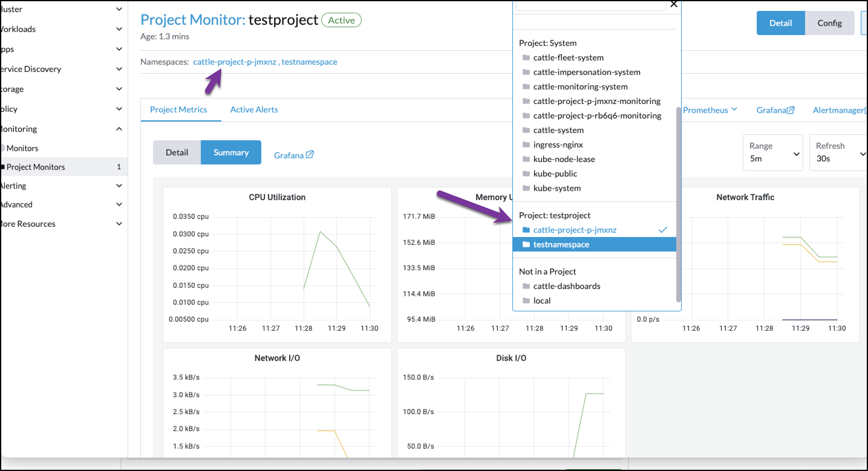Click the folder icon beside kube-node-lease
This screenshot has width=868, height=471.
pyautogui.click(x=526, y=159)
